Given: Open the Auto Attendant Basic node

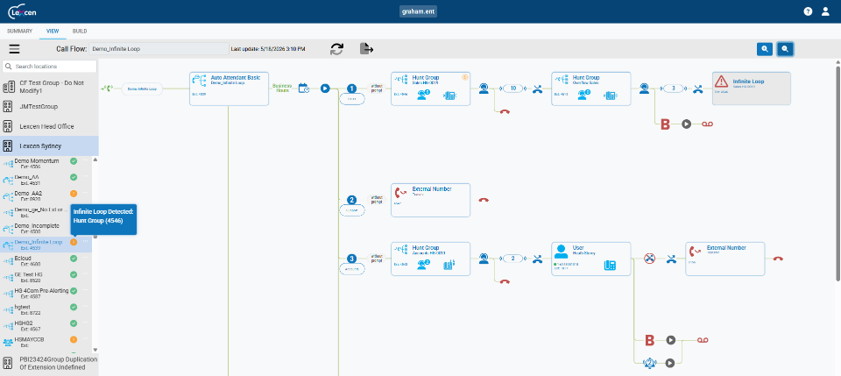Looking at the screenshot, I should (x=229, y=89).
